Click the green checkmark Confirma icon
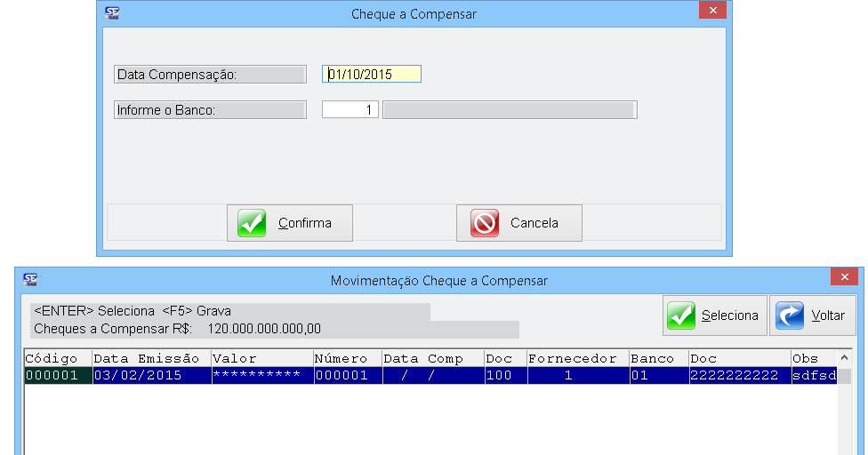 pyautogui.click(x=253, y=223)
